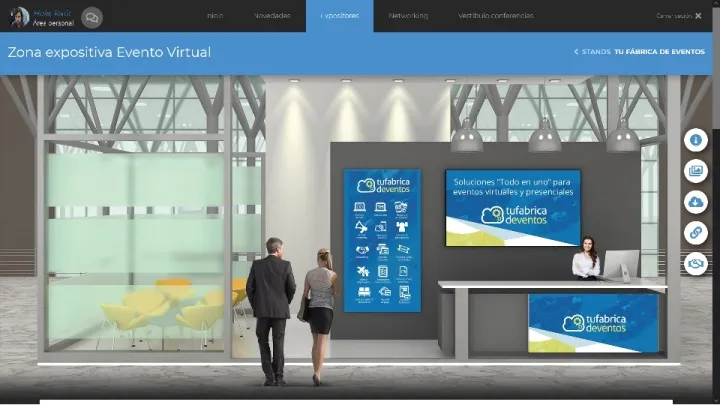Click the tufabricadeventos desk front banner
Screen dimensions: 720x405
pos(593,323)
